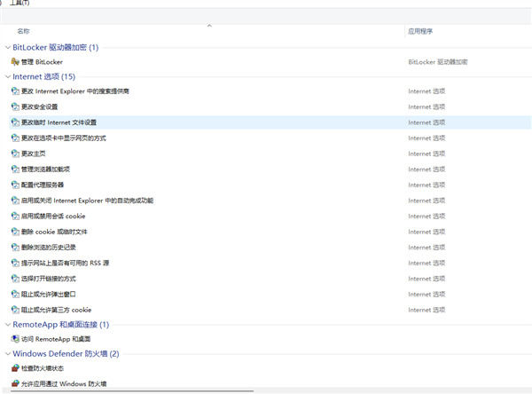Click Internet 选项 cell in 配置代理服务器 row
Viewport: 532px width, 394px height.
426,185
